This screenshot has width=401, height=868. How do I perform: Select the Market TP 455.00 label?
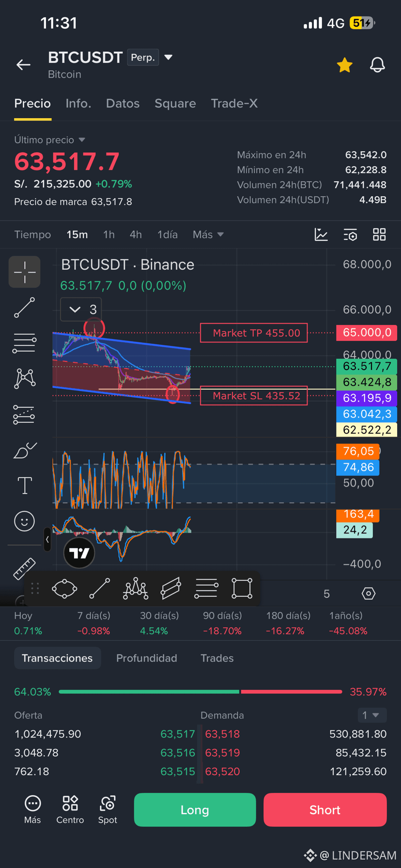(254, 333)
